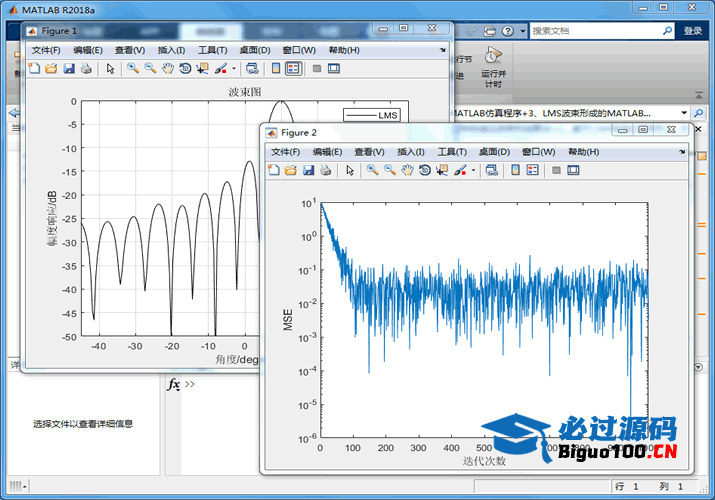Screen dimensions: 715x500
Task: Toggle Insert Legend in Figure 1 toolbar
Action: click(293, 68)
